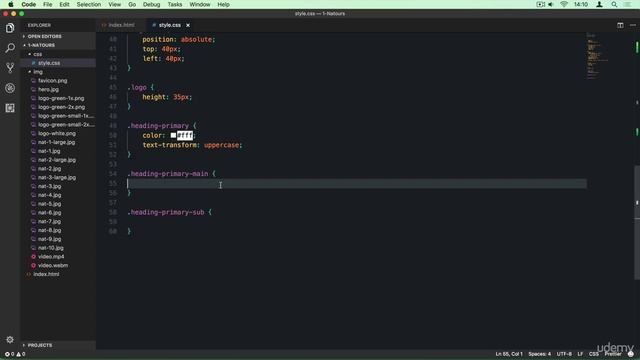Image resolution: width=640 pixels, height=360 pixels.
Task: Open the Manage gear menu
Action: [10, 340]
